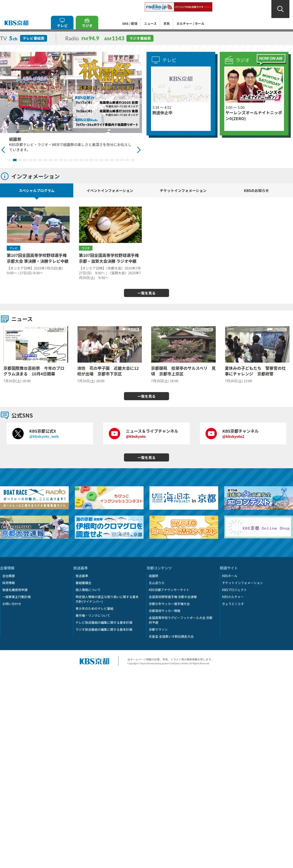Select チケットインフォメーション tab
The image size is (293, 868).
click(x=183, y=190)
